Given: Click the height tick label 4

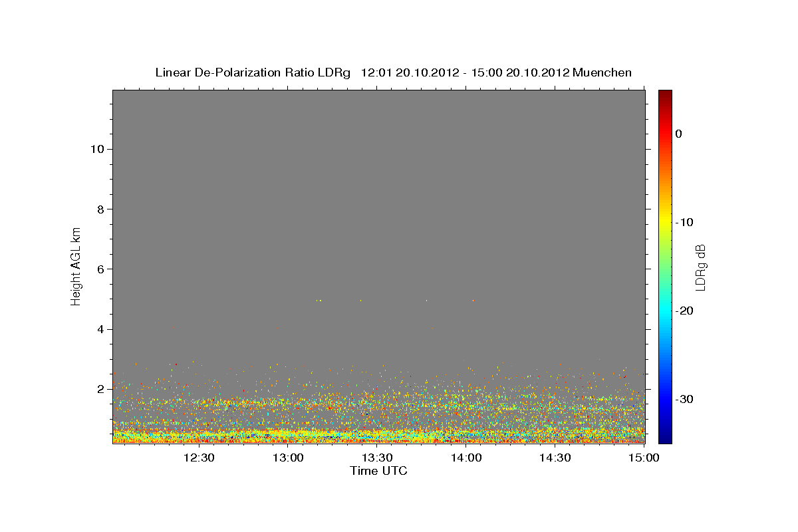Looking at the screenshot, I should [x=100, y=329].
